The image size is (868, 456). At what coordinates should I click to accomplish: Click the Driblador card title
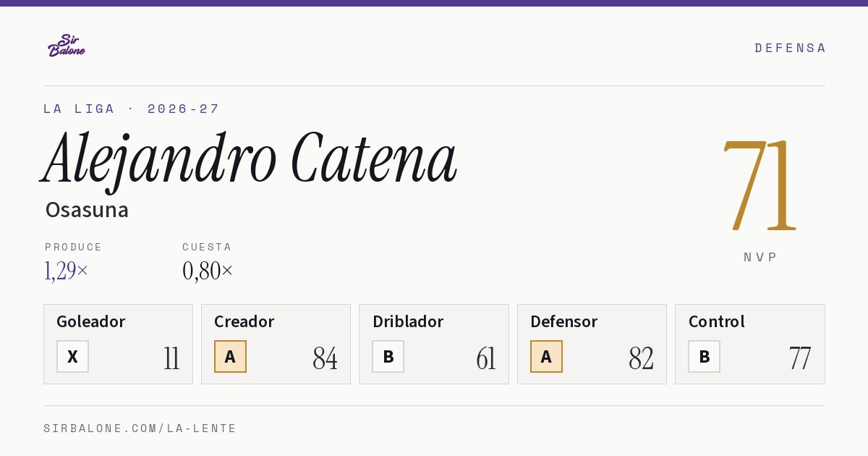(408, 321)
